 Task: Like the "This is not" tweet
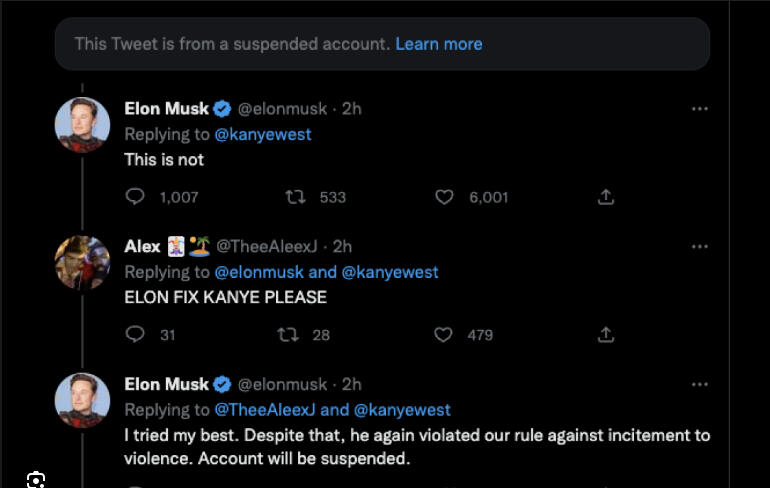click(445, 197)
